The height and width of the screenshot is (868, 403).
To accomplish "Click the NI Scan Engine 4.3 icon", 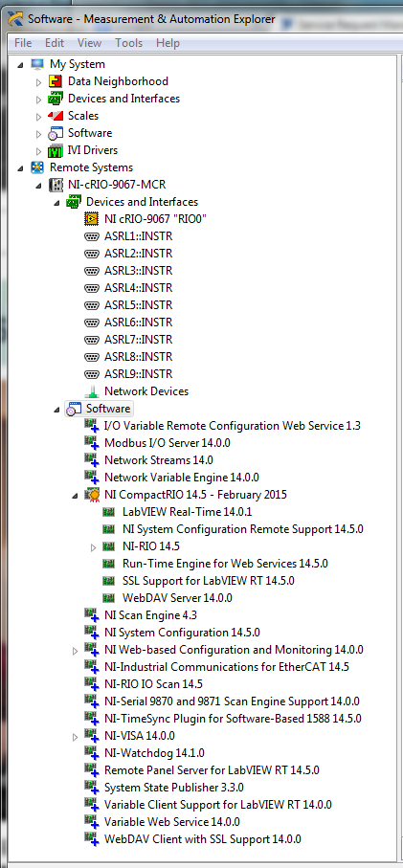I will tap(91, 614).
